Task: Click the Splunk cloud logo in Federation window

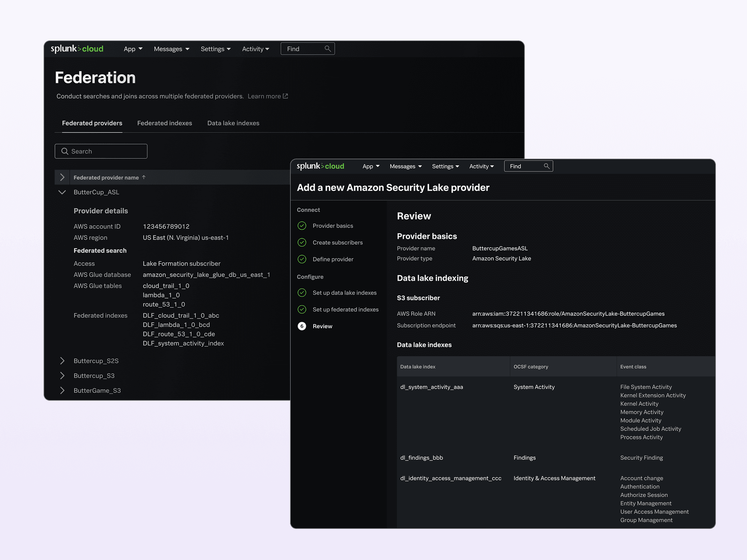Action: point(77,49)
